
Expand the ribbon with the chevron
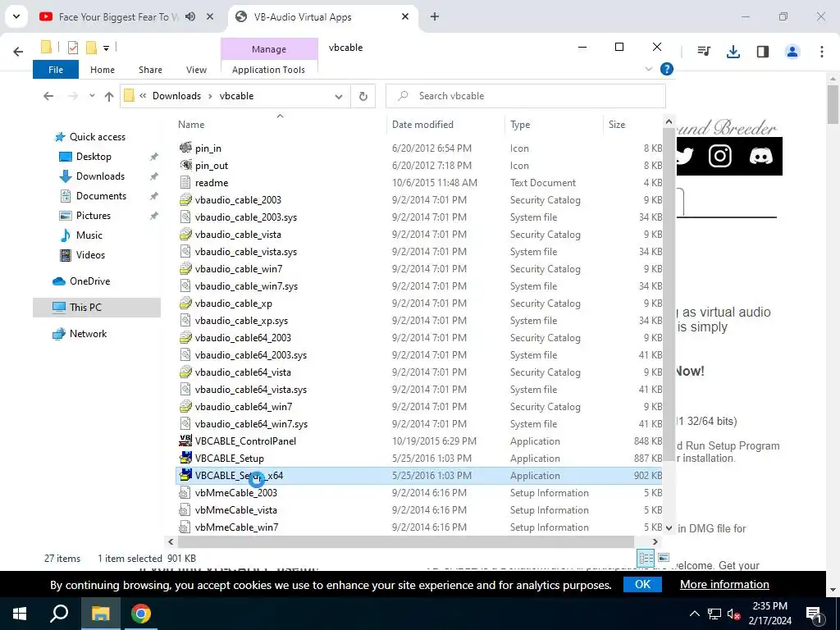pyautogui.click(x=649, y=69)
